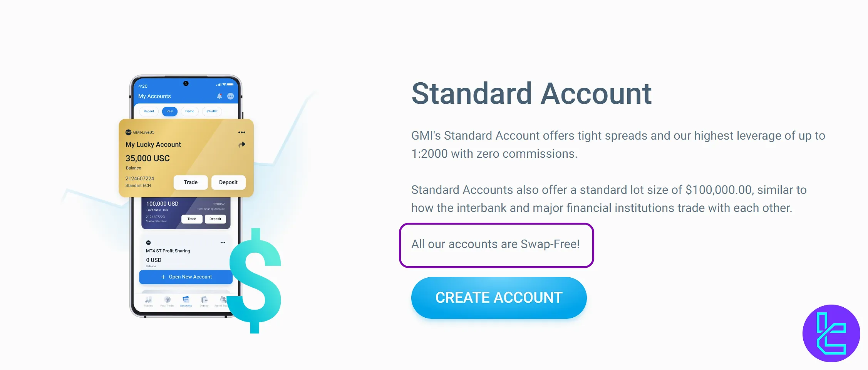
Task: Tap the notification bell icon
Action: coord(219,96)
